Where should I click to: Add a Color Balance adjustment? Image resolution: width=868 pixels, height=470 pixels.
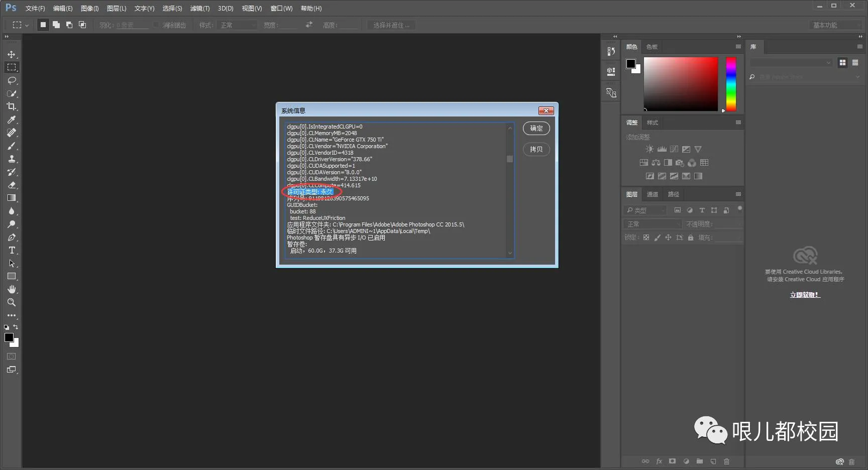click(x=656, y=163)
